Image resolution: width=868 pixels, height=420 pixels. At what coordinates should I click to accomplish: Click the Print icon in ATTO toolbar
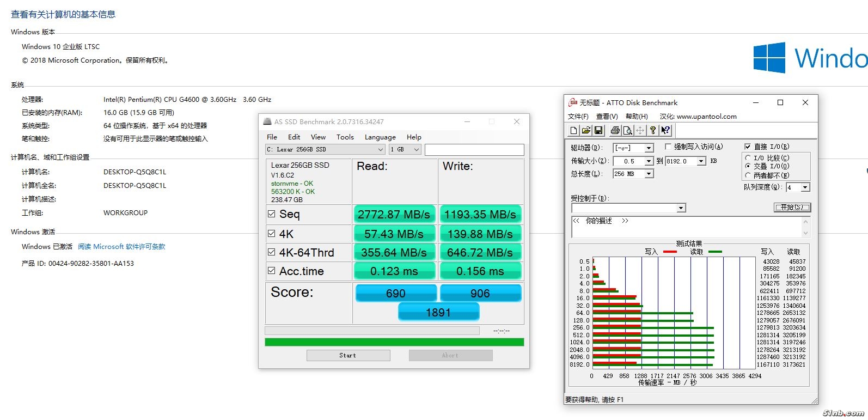(615, 130)
